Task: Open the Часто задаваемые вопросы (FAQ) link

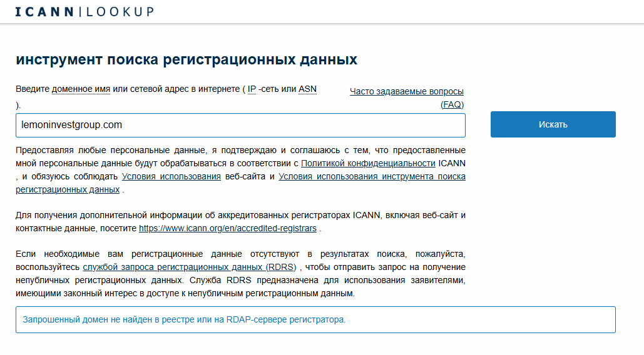Action: coord(407,97)
